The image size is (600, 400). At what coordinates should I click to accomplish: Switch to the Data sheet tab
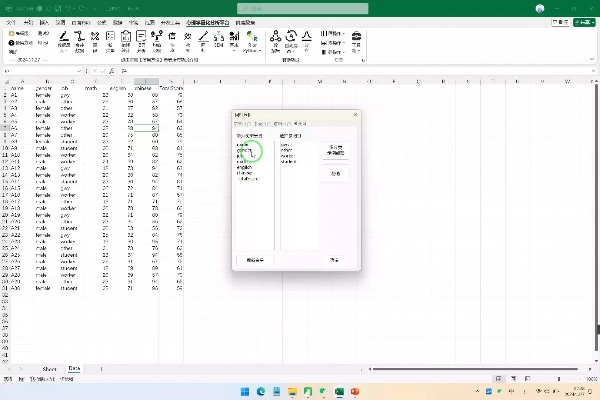[x=75, y=369]
